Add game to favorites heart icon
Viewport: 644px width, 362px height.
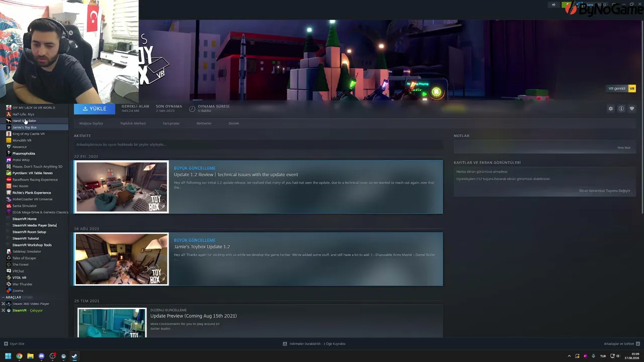pyautogui.click(x=632, y=109)
